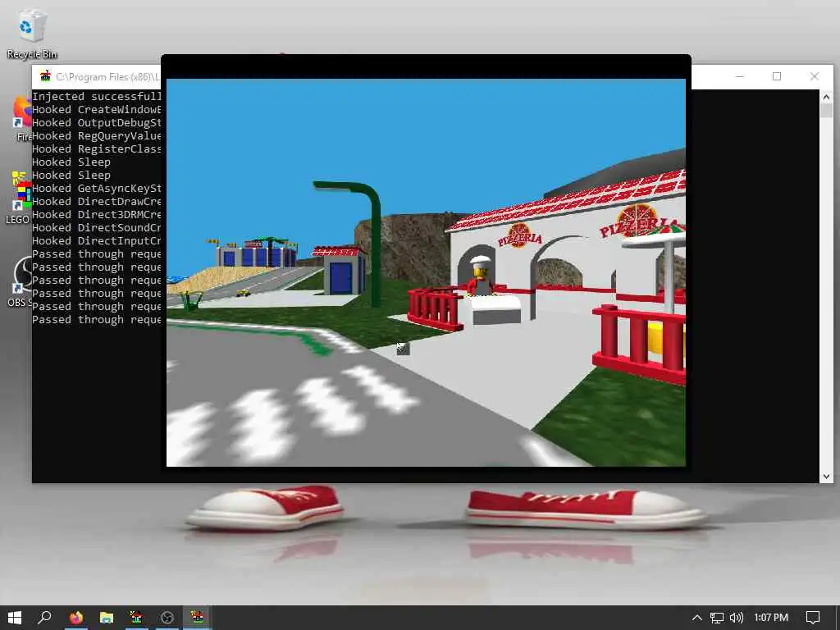The height and width of the screenshot is (630, 840).
Task: Click the distant blue race building with flags
Action: pos(258,253)
